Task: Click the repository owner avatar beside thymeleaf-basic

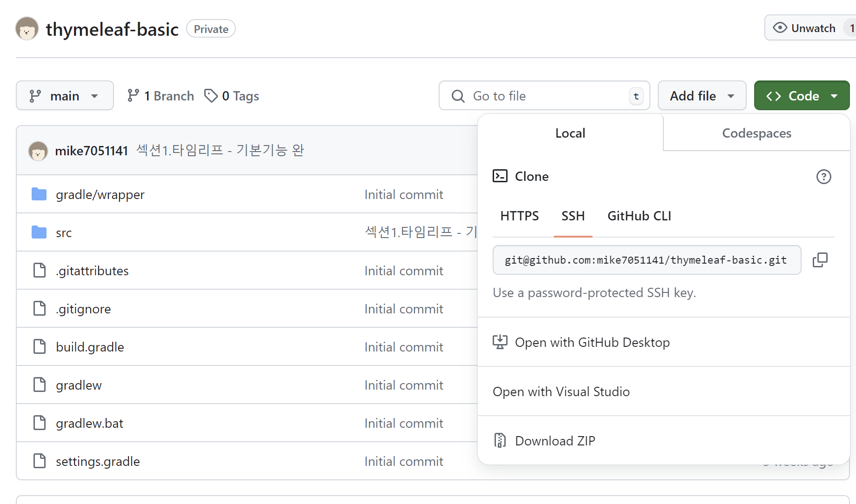Action: tap(27, 29)
